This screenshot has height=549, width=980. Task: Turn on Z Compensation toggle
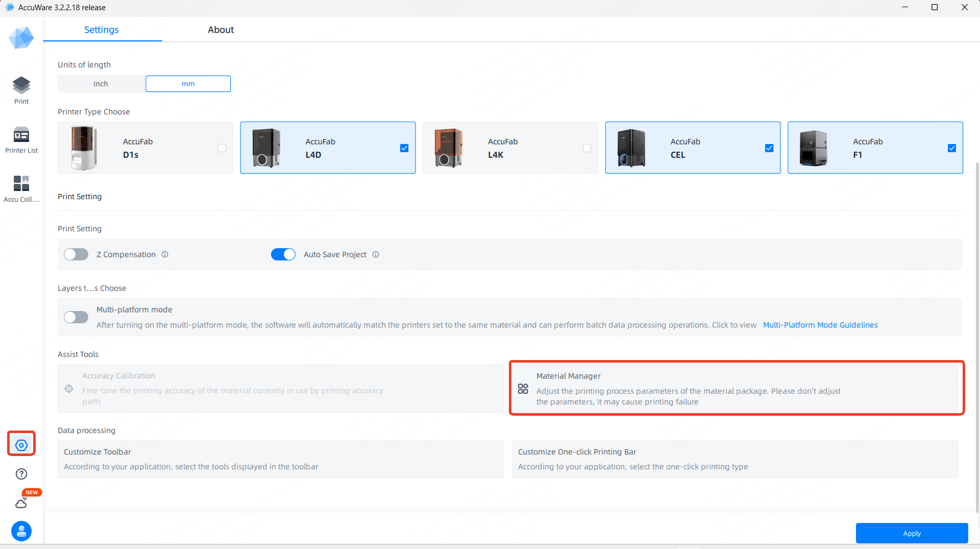tap(76, 254)
